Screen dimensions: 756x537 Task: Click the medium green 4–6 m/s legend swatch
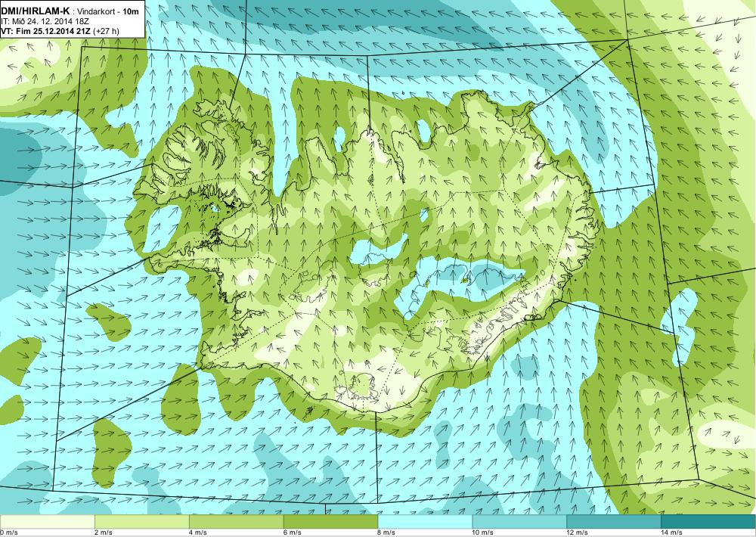236,522
